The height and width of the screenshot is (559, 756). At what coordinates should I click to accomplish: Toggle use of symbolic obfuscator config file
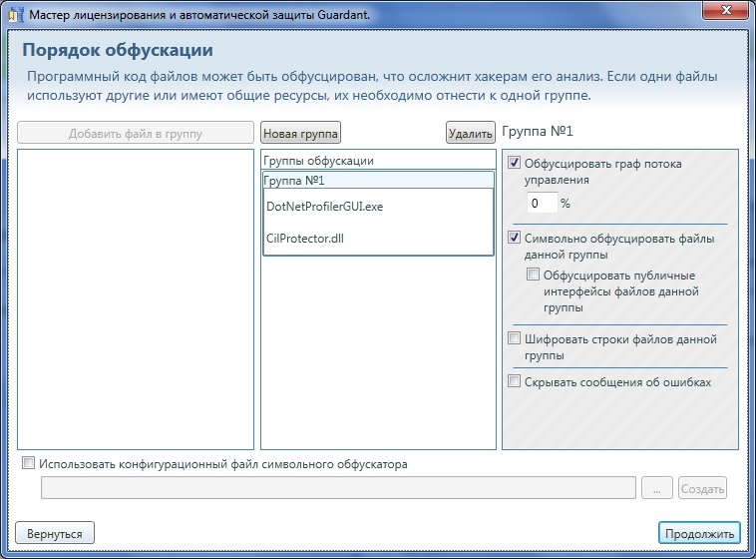tap(28, 463)
